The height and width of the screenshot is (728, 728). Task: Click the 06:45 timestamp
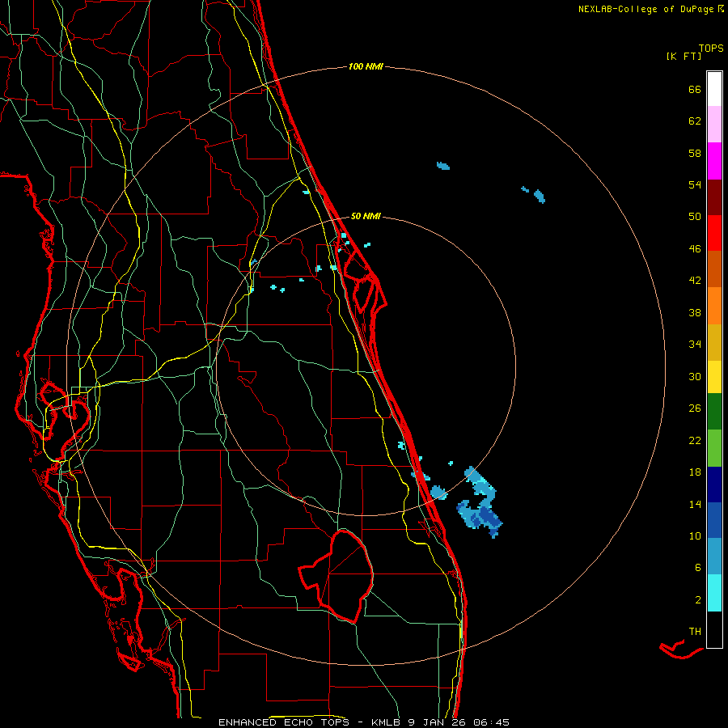[491, 722]
